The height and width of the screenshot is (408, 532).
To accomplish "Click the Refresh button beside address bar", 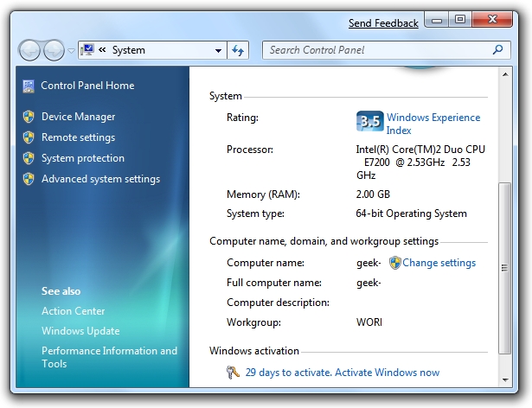I will coord(238,50).
